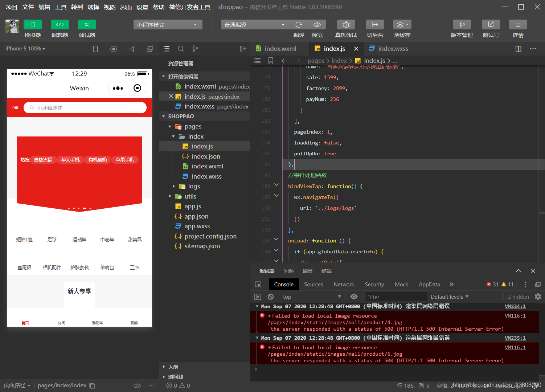
Task: Collapse the debugger panel with up chevron
Action: [519, 271]
